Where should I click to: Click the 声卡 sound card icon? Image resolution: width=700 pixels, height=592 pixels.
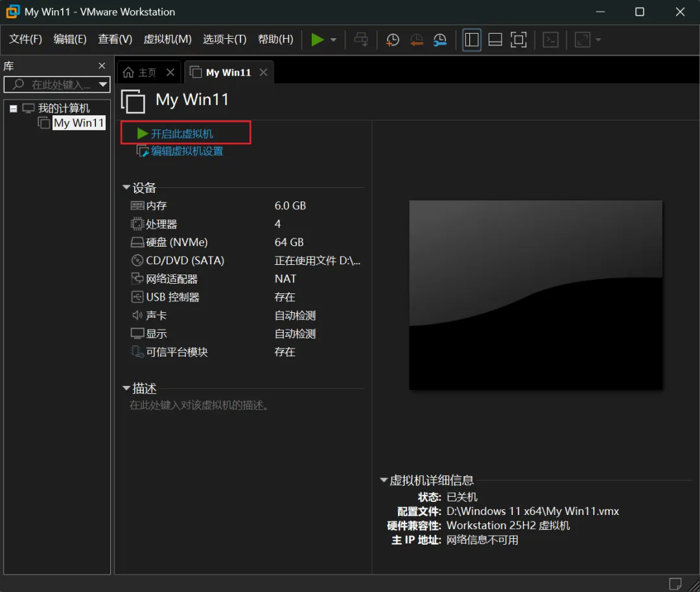coord(137,315)
